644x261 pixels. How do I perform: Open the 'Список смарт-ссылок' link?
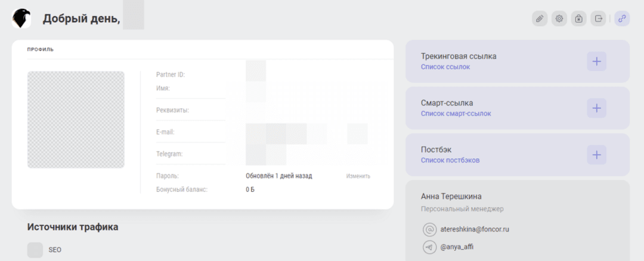pos(456,113)
